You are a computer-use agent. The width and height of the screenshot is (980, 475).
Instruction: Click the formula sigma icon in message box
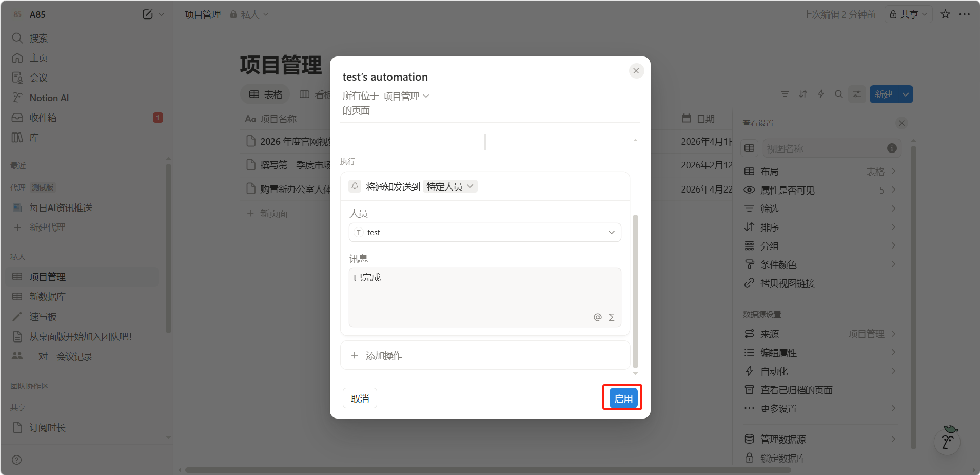pyautogui.click(x=611, y=317)
